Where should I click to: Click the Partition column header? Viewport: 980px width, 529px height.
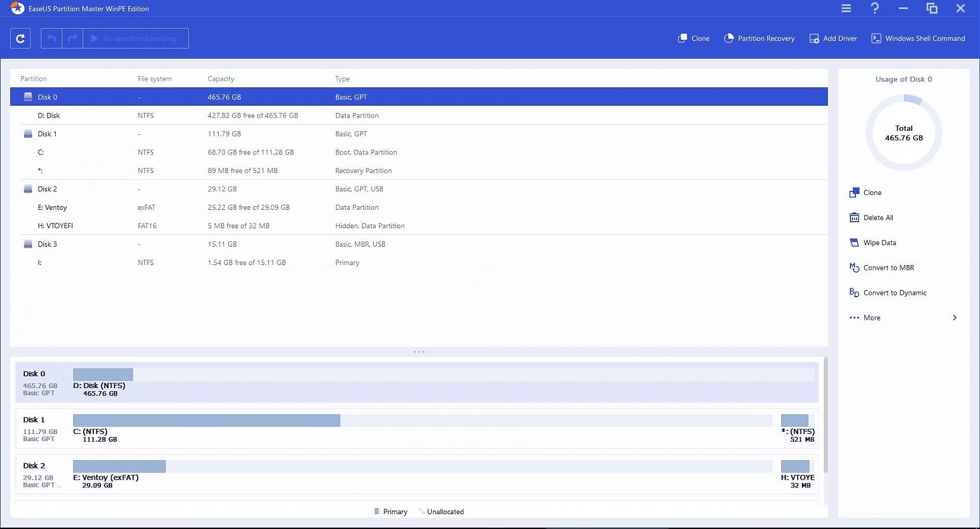pyautogui.click(x=33, y=78)
